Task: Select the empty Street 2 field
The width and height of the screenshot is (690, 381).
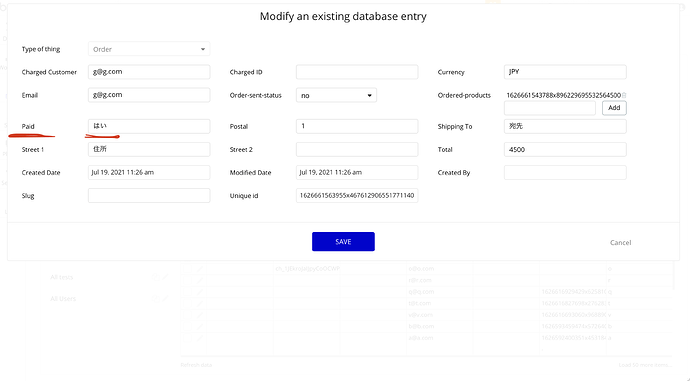Action: click(357, 150)
